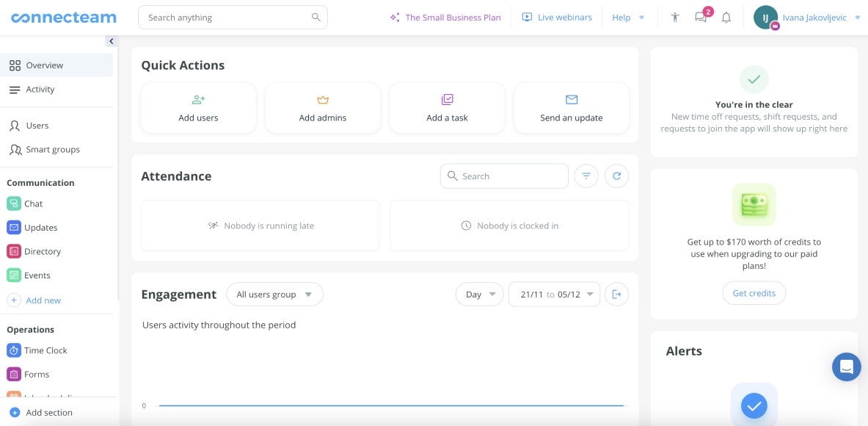
Task: Click the Attendance filter icon
Action: (x=586, y=176)
